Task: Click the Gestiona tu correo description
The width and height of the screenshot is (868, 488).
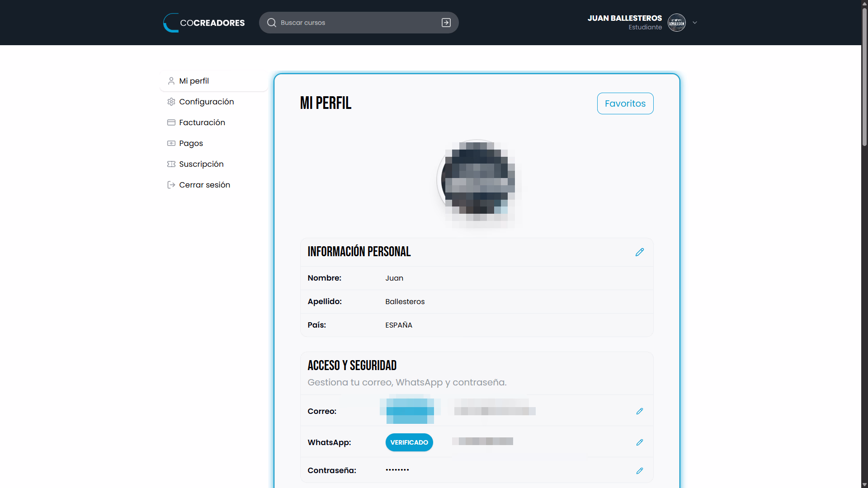Action: point(407,382)
